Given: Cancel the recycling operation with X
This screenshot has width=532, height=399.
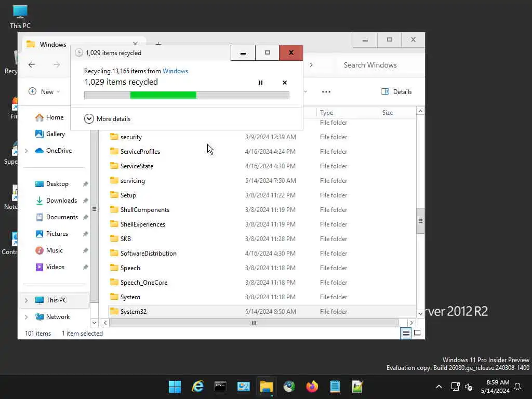Looking at the screenshot, I should (285, 83).
